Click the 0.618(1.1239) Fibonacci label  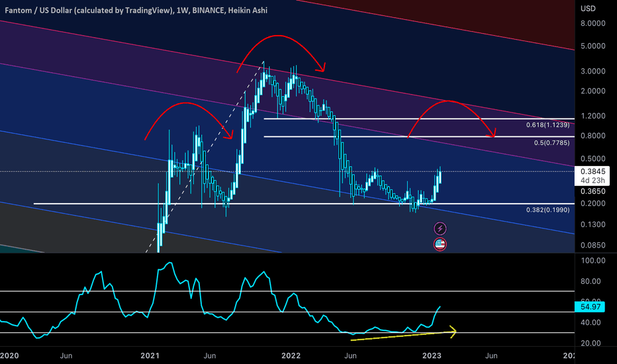pyautogui.click(x=547, y=124)
